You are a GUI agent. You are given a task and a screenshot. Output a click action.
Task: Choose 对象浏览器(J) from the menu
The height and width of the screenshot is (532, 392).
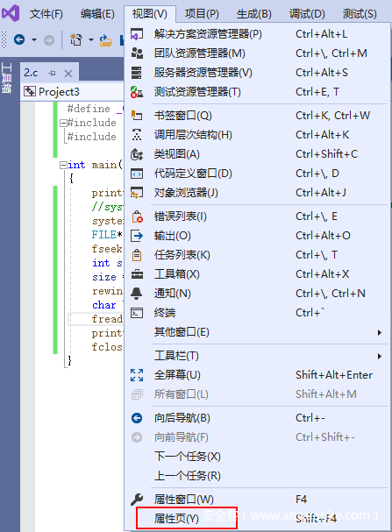tap(257, 193)
